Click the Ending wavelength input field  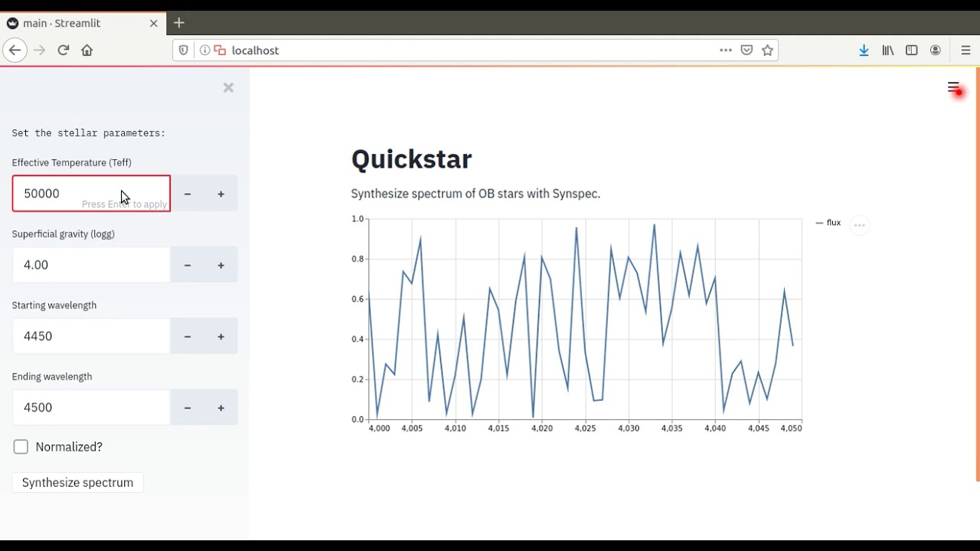(x=91, y=407)
